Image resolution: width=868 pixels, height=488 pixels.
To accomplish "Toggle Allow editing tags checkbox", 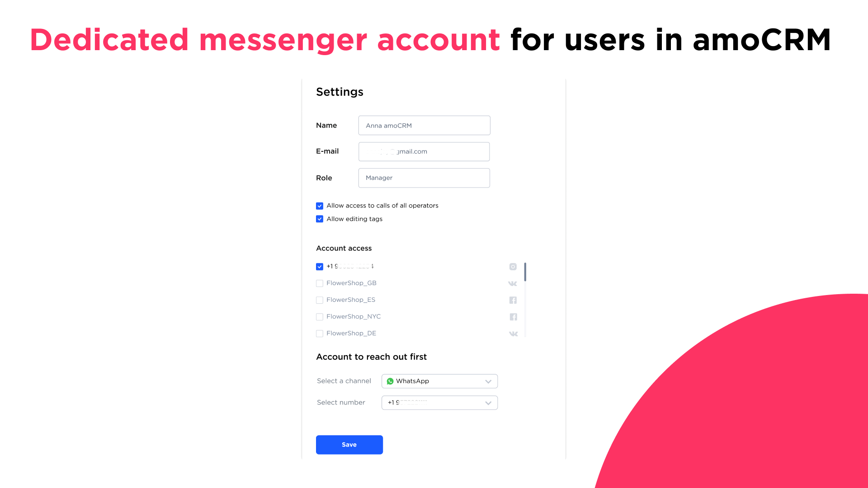I will 320,219.
